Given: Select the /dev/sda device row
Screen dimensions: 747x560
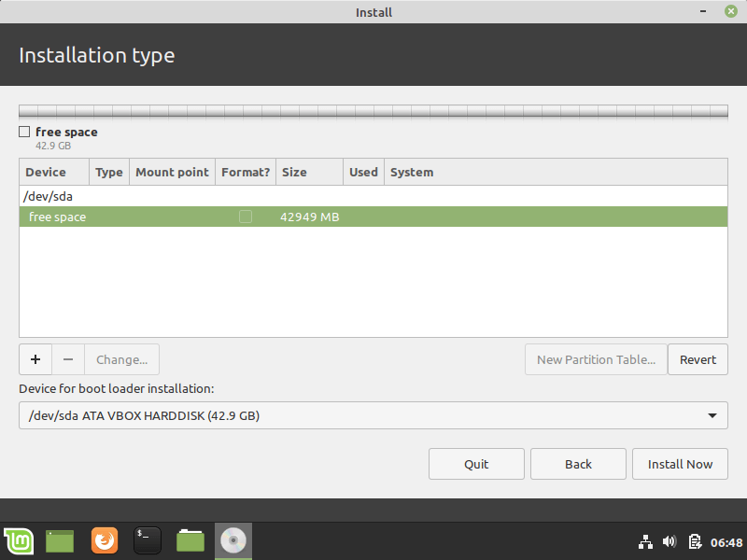Looking at the screenshot, I should 373,196.
